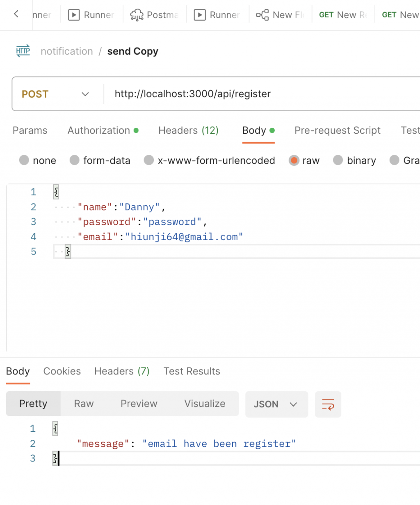Click the Runner play icon in first tab
The height and width of the screenshot is (505, 420).
pyautogui.click(x=74, y=15)
